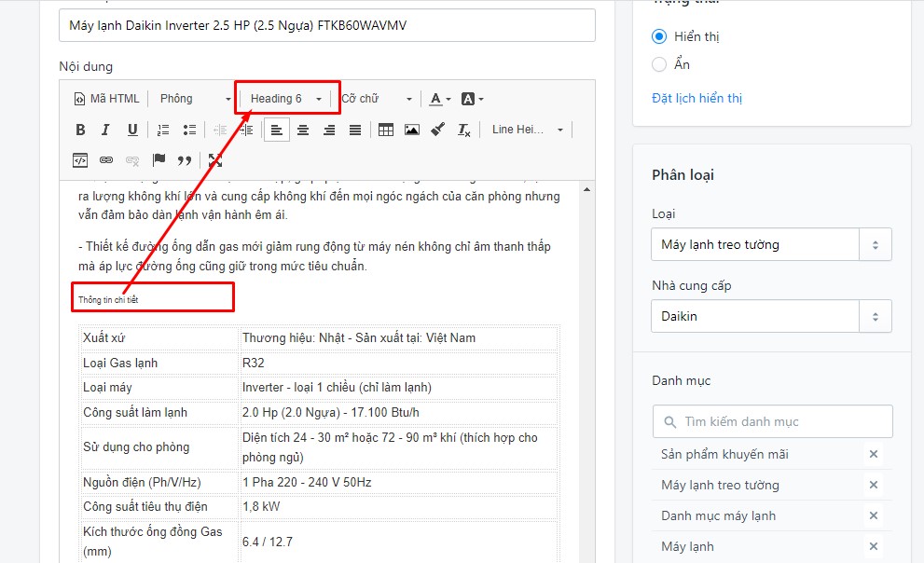Click the unlink icon
Screen dimensions: 924x563
point(132,160)
